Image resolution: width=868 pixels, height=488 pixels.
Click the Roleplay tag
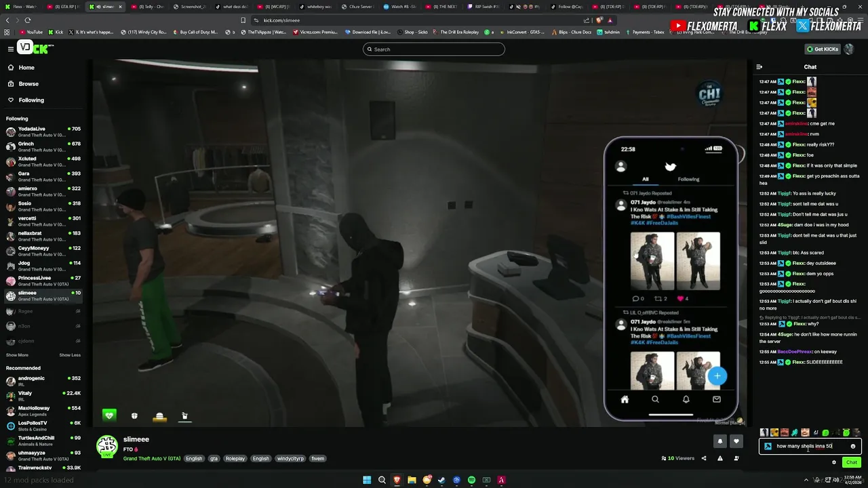pos(235,458)
